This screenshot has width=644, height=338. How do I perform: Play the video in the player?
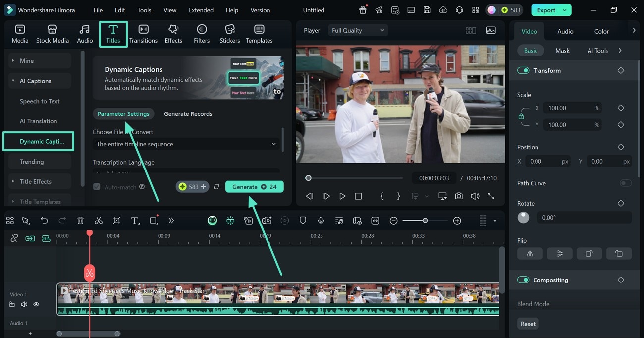point(342,196)
